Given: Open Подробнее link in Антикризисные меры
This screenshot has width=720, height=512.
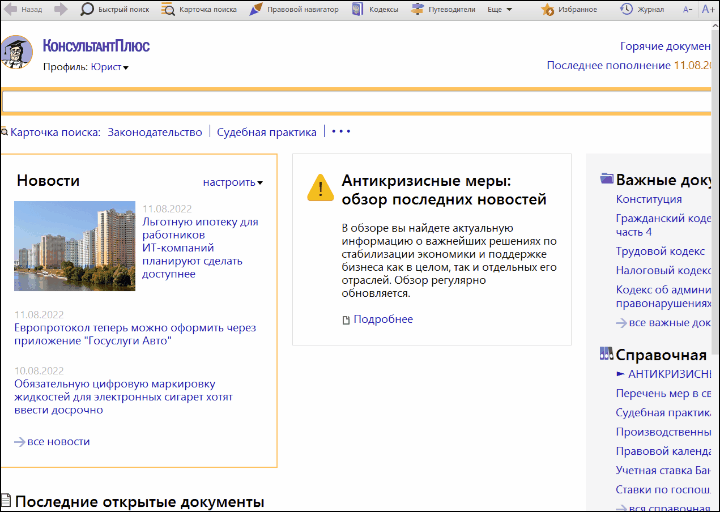Looking at the screenshot, I should 383,319.
